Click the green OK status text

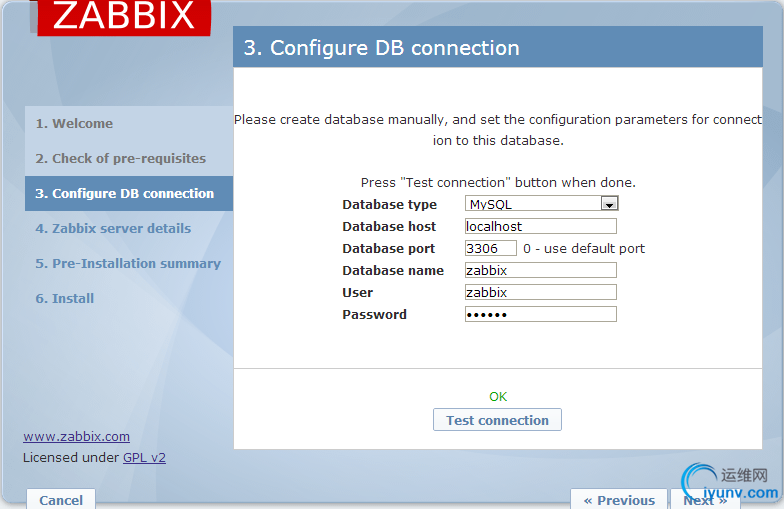pos(498,396)
